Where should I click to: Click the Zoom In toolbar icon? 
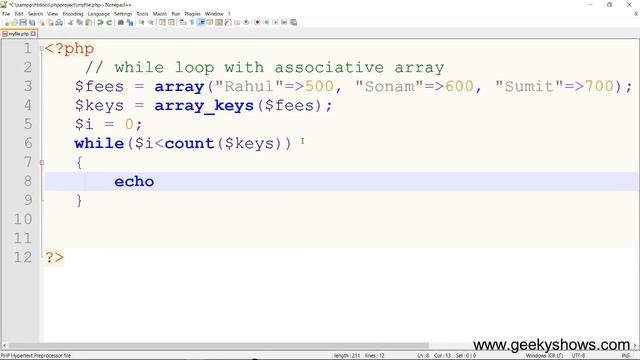click(142, 22)
